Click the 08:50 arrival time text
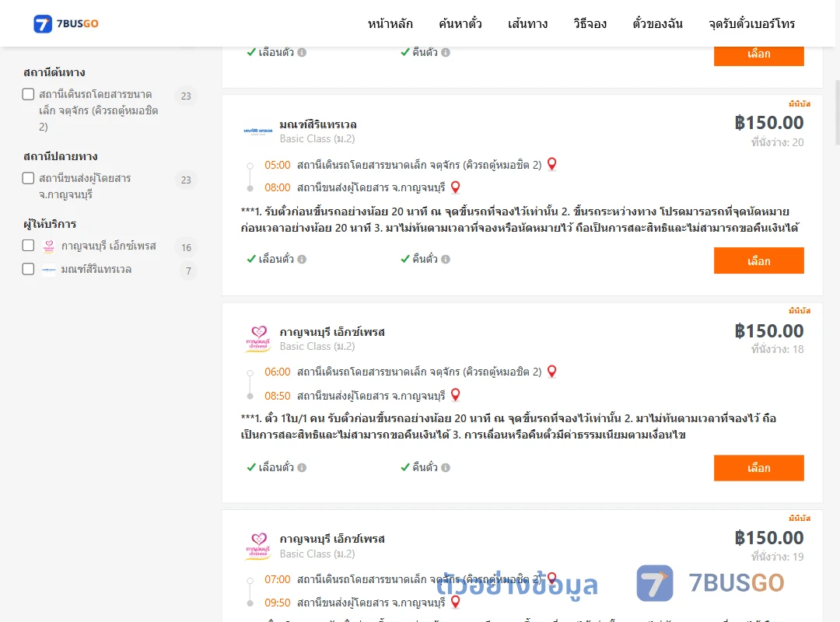Screen dimensions: 840x622 point(278,396)
